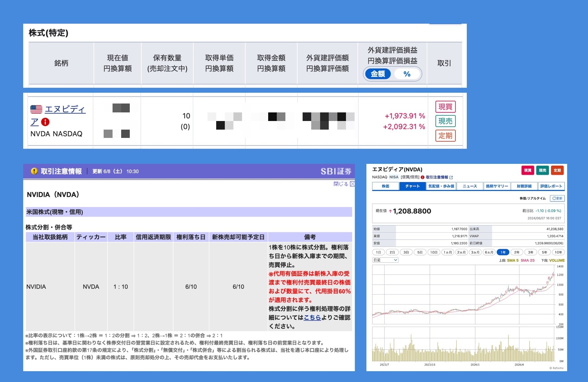
Task: Open the ニュース tab
Action: 470,186
